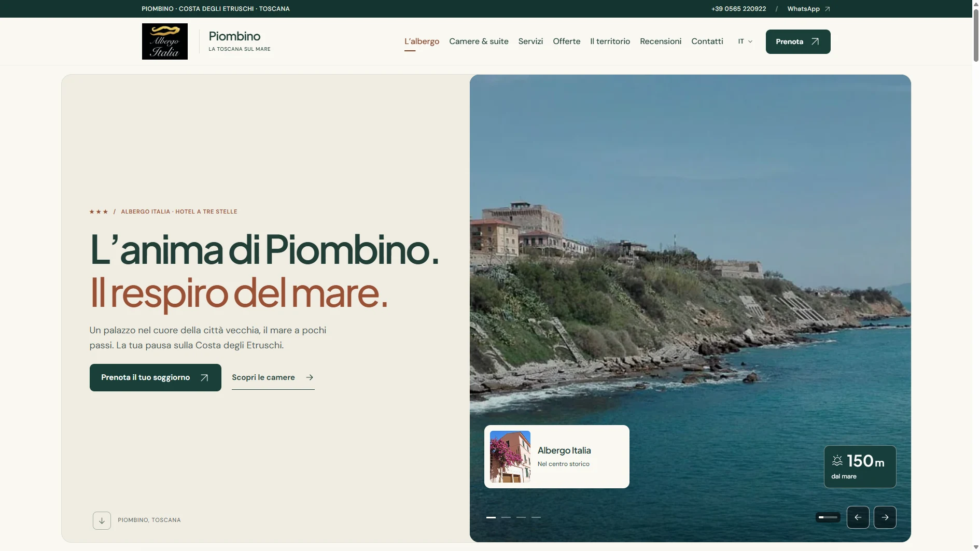Click ALBERGO ITALIA · HOTEL A TRE STELLE text
Image resolution: width=980 pixels, height=551 pixels.
click(x=179, y=211)
